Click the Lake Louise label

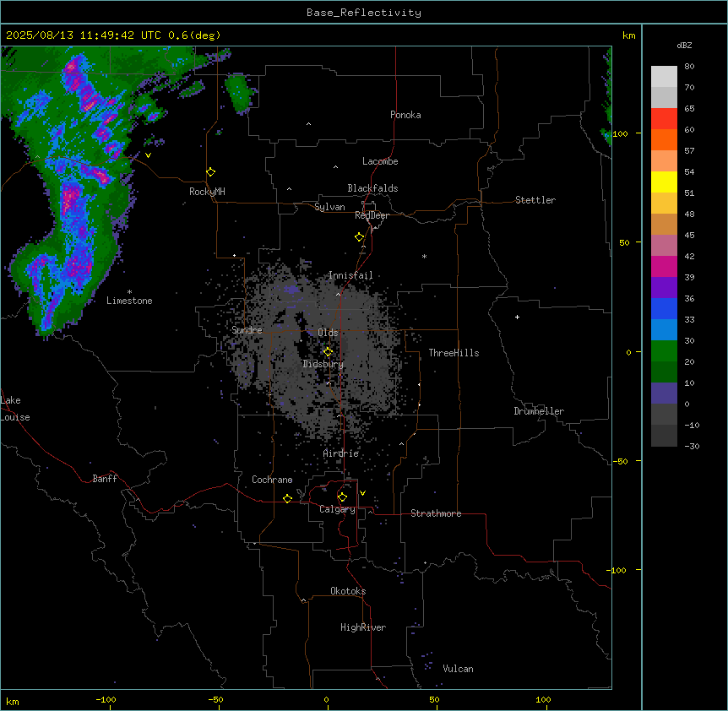pyautogui.click(x=15, y=409)
